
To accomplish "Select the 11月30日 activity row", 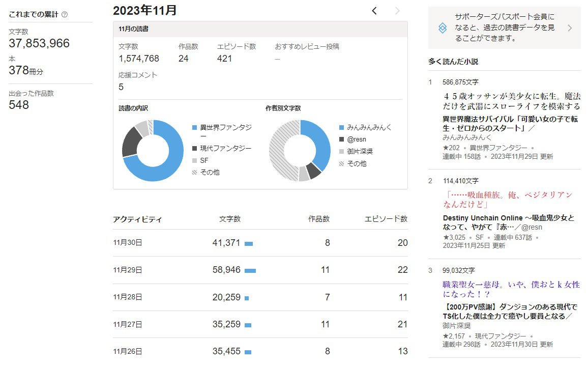I will [x=260, y=243].
